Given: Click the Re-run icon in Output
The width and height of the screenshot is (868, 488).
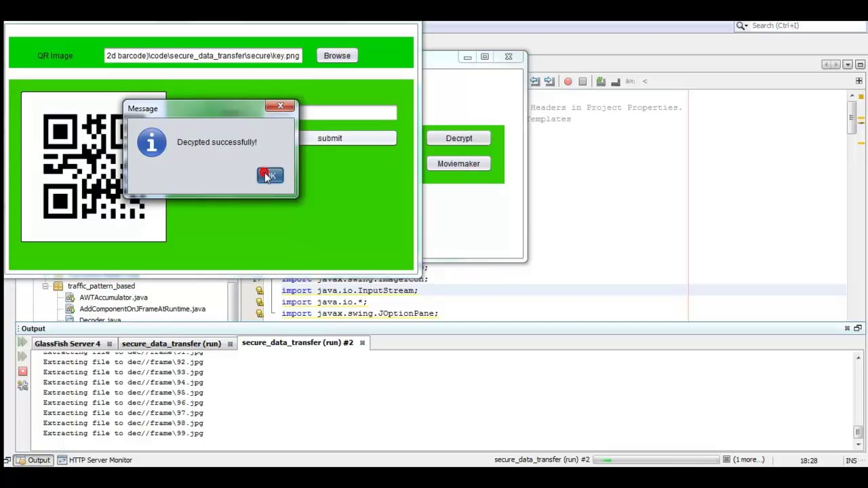Looking at the screenshot, I should tap(22, 343).
